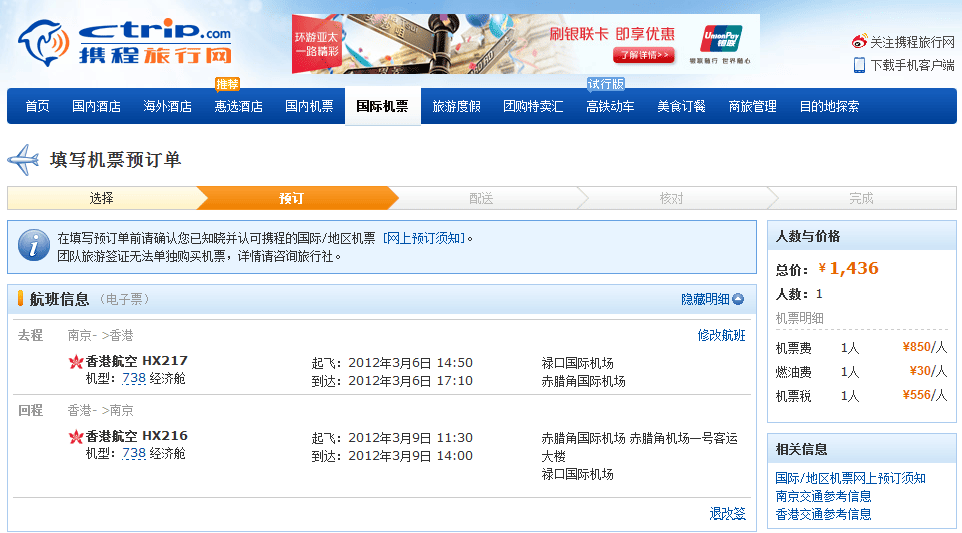Click the Weibo follow icon
The height and width of the screenshot is (533, 962).
click(858, 42)
